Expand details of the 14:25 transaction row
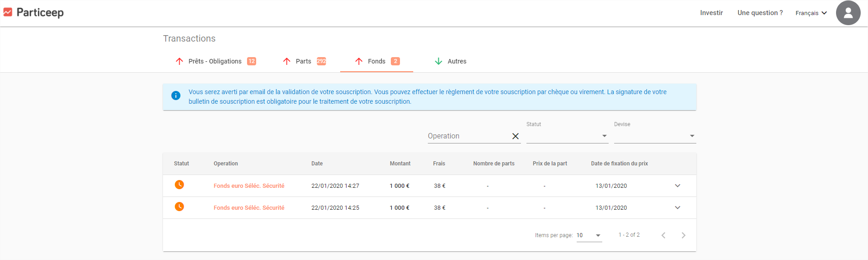 pos(678,207)
